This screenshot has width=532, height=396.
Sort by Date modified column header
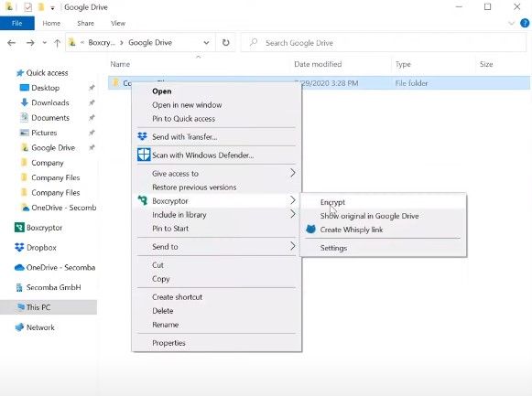click(318, 64)
